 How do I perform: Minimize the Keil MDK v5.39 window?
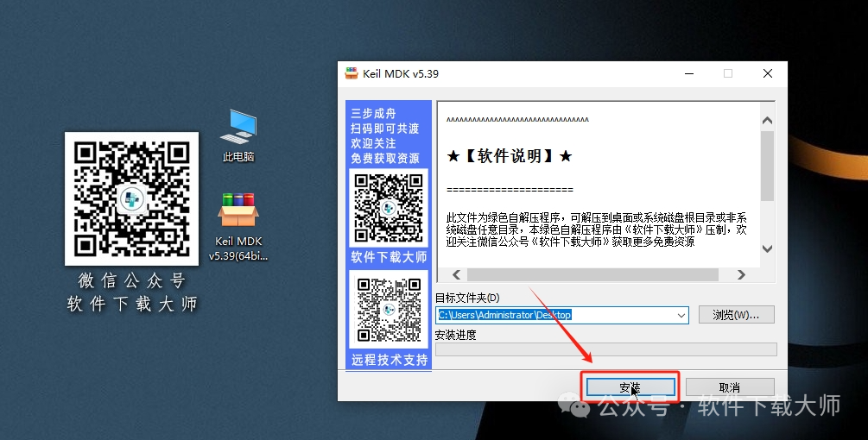(689, 73)
